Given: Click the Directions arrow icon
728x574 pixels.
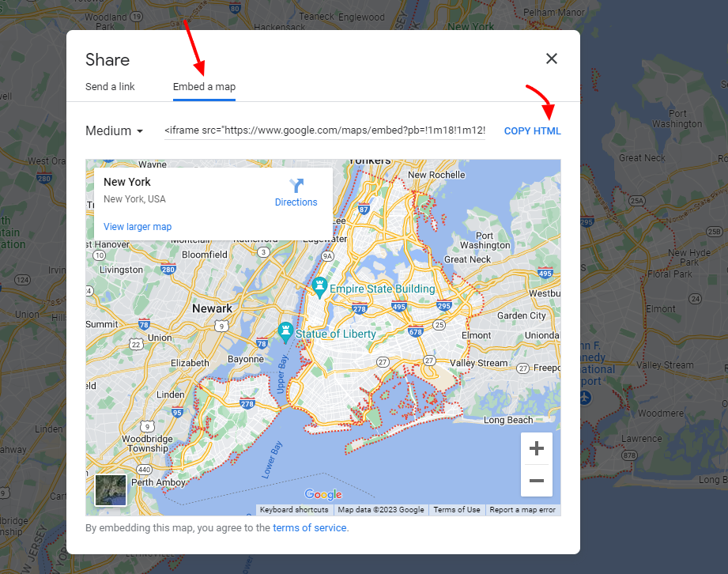Looking at the screenshot, I should tap(296, 187).
